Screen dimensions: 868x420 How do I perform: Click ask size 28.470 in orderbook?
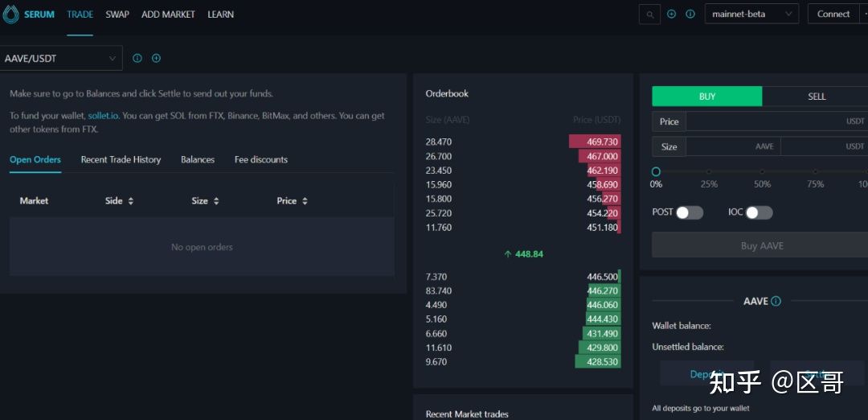click(x=439, y=142)
